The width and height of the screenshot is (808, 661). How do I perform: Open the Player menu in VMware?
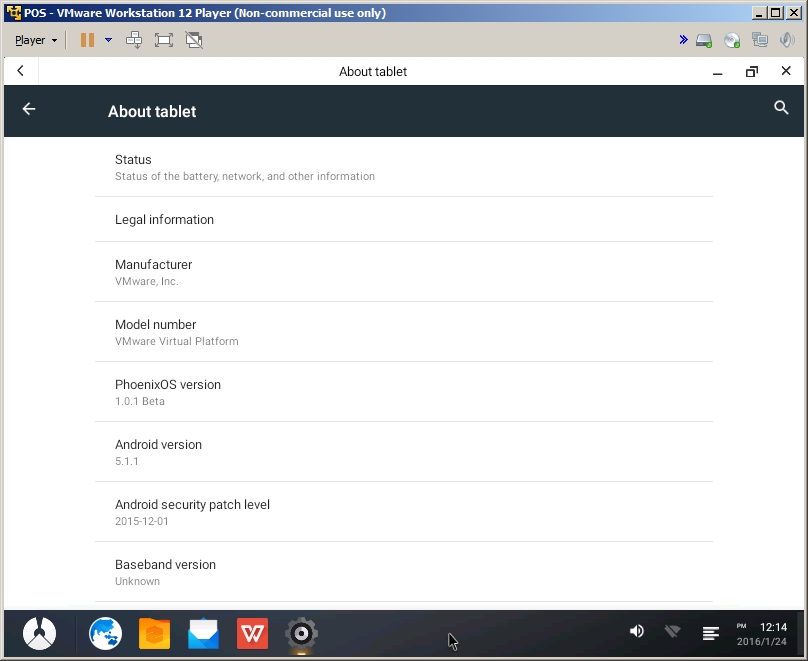click(x=35, y=40)
